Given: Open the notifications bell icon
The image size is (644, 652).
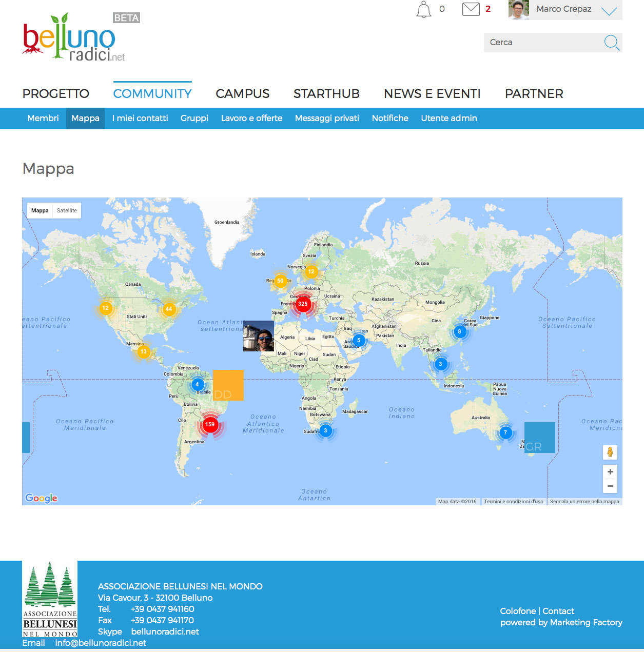Looking at the screenshot, I should pyautogui.click(x=423, y=9).
